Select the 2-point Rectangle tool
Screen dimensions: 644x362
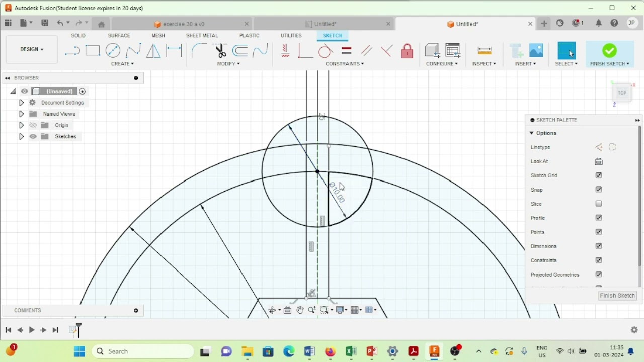93,51
